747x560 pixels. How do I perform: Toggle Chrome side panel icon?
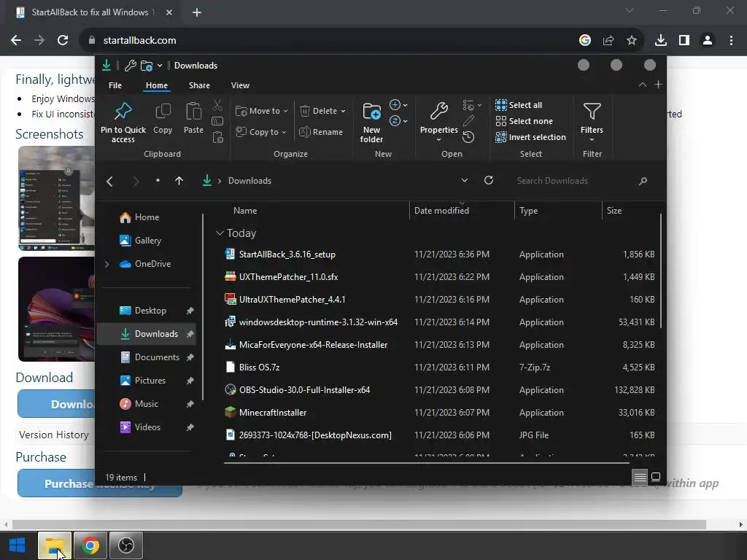click(x=684, y=41)
